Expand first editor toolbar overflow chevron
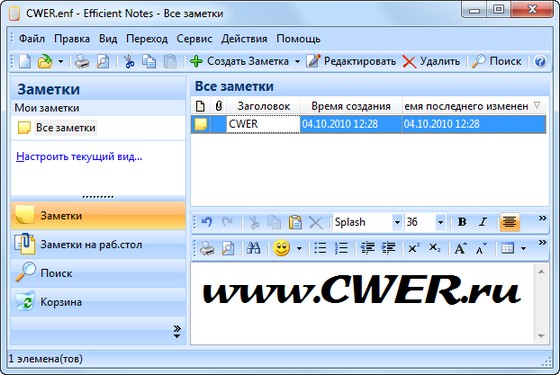Viewport: 560px width, 375px height. pyautogui.click(x=542, y=218)
